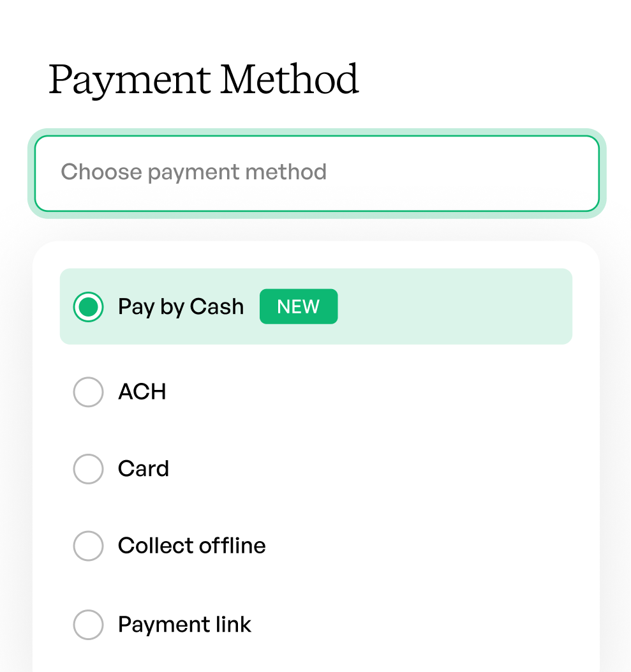Choose the ACH radio button
Image resolution: width=631 pixels, height=672 pixels.
[x=88, y=391]
